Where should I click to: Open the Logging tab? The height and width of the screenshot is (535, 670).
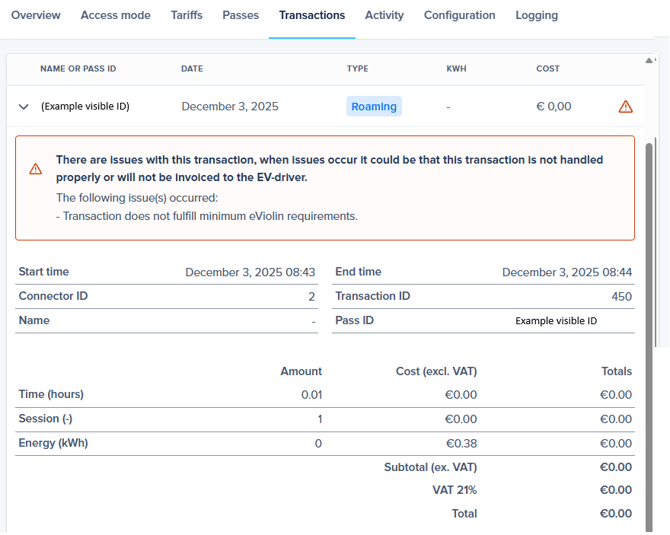point(537,16)
